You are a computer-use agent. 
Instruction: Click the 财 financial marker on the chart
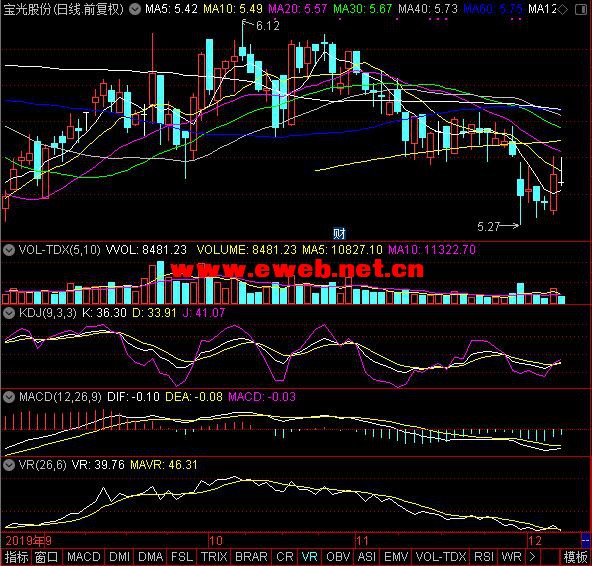click(339, 234)
